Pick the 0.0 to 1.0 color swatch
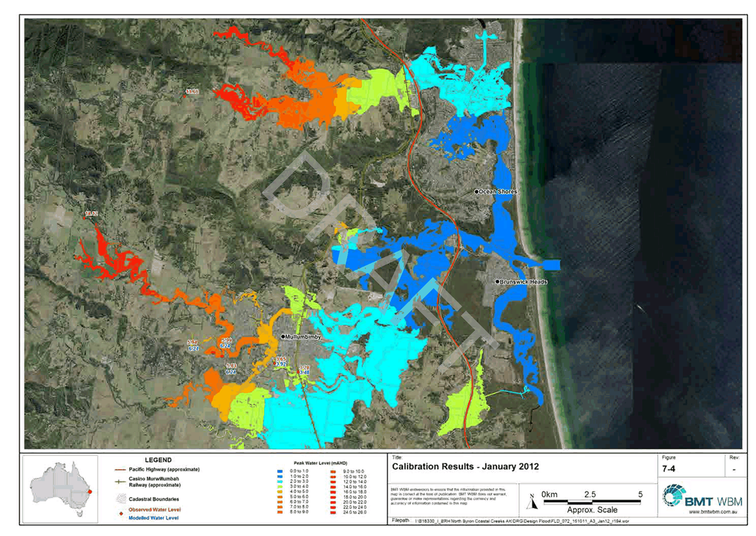 coord(280,471)
